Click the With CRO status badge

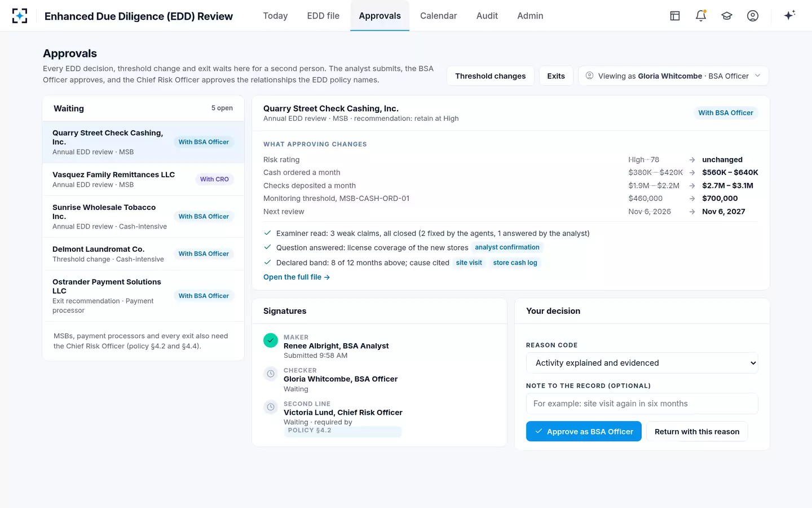[214, 179]
